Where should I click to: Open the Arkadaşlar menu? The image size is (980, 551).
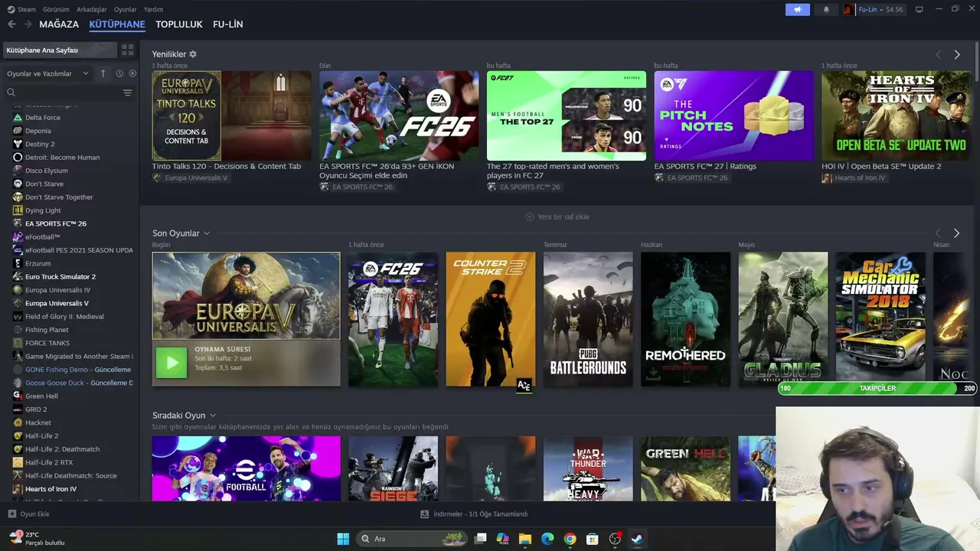point(92,9)
